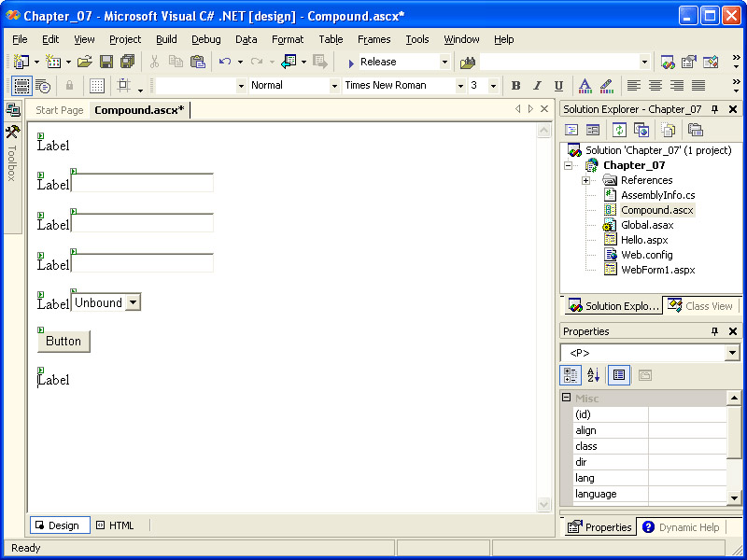The height and width of the screenshot is (560, 747).
Task: Sort properties alphabetically with A-Z icon
Action: [x=593, y=375]
